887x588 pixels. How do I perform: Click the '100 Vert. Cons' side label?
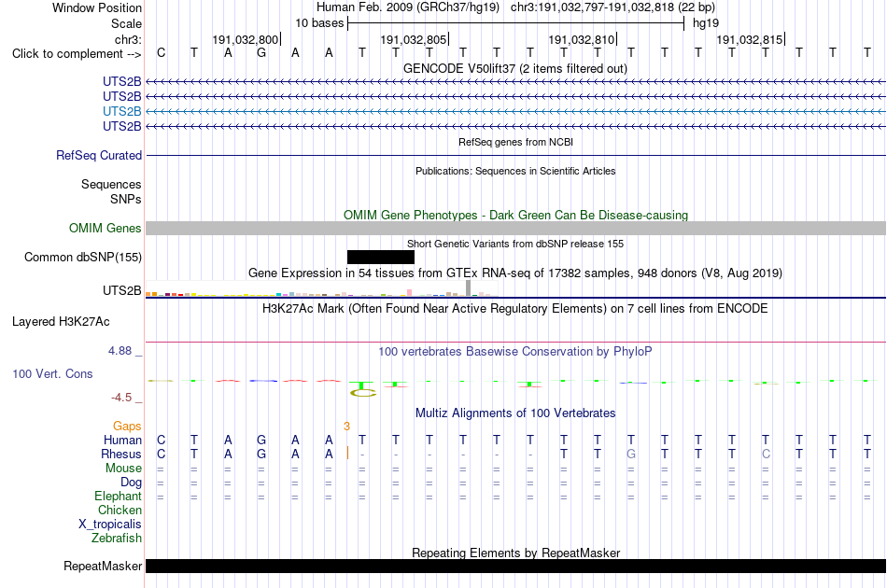pos(52,373)
